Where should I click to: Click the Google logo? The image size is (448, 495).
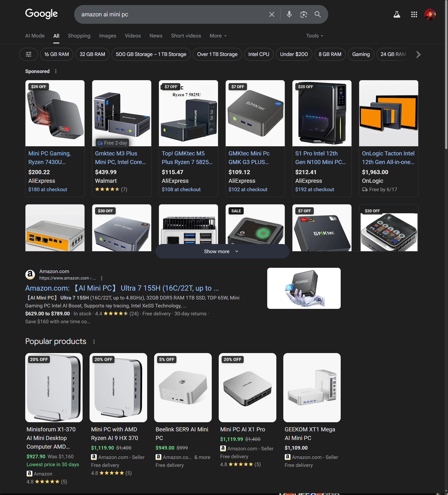click(42, 14)
